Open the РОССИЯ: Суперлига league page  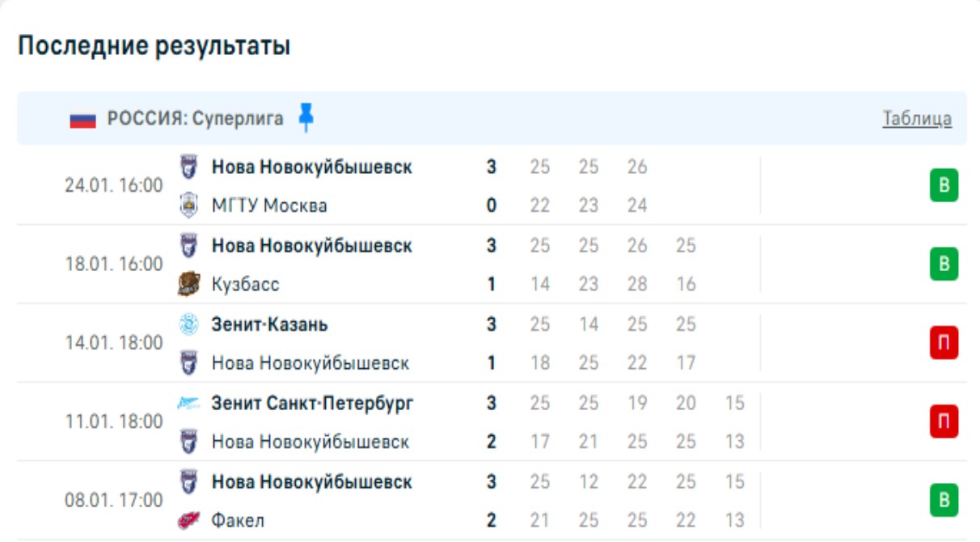pos(195,119)
